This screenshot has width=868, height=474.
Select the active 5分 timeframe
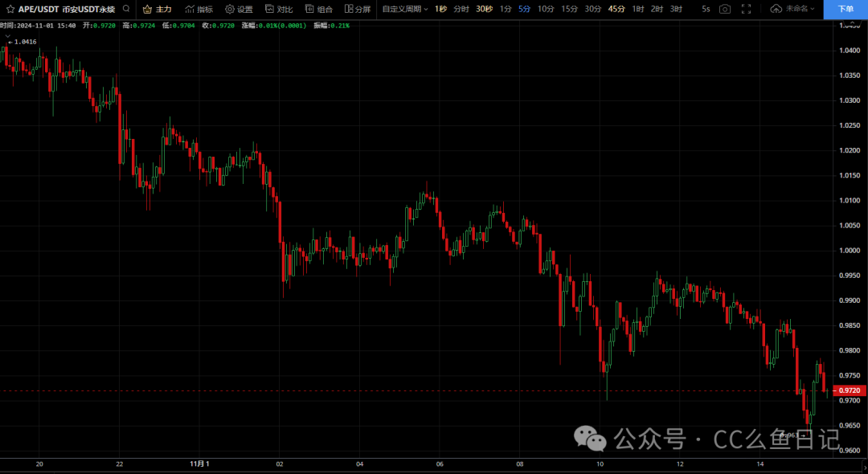(524, 9)
